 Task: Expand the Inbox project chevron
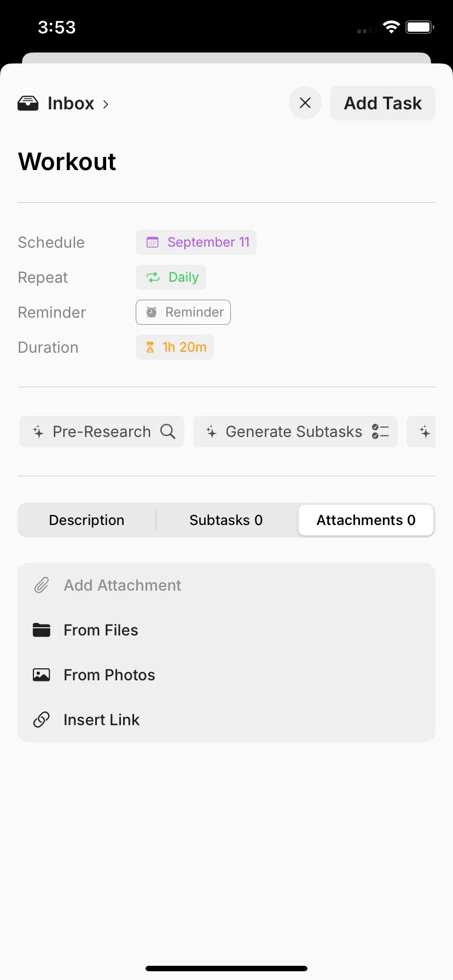pos(106,104)
